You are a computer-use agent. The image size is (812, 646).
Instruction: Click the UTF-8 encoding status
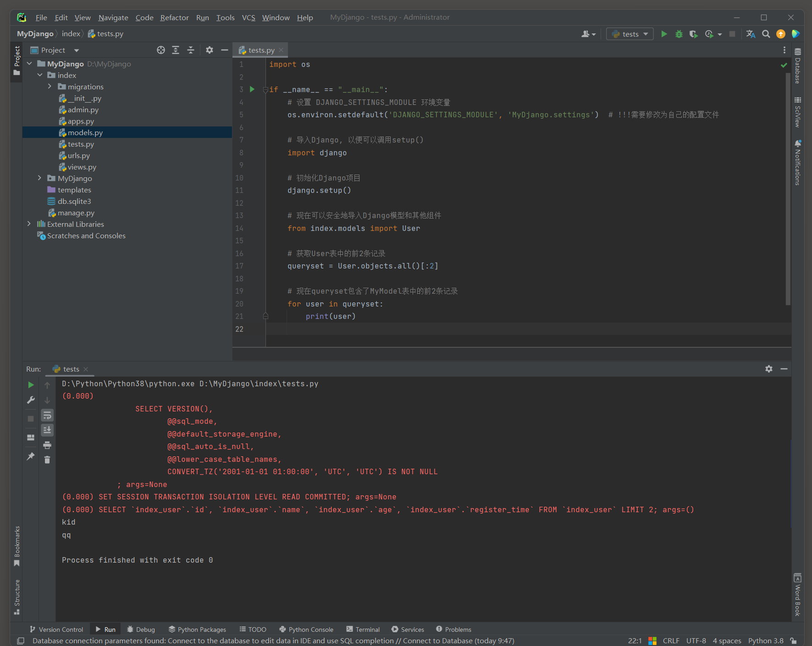coord(696,641)
